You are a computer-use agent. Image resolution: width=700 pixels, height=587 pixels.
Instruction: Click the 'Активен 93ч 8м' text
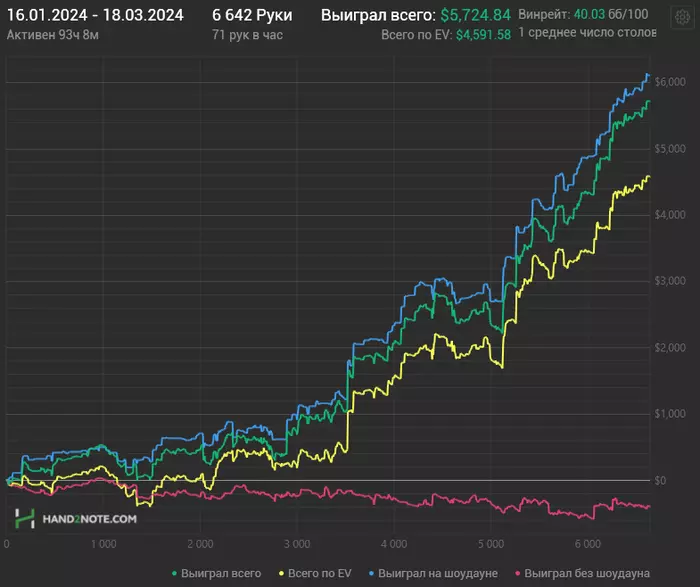[x=53, y=35]
